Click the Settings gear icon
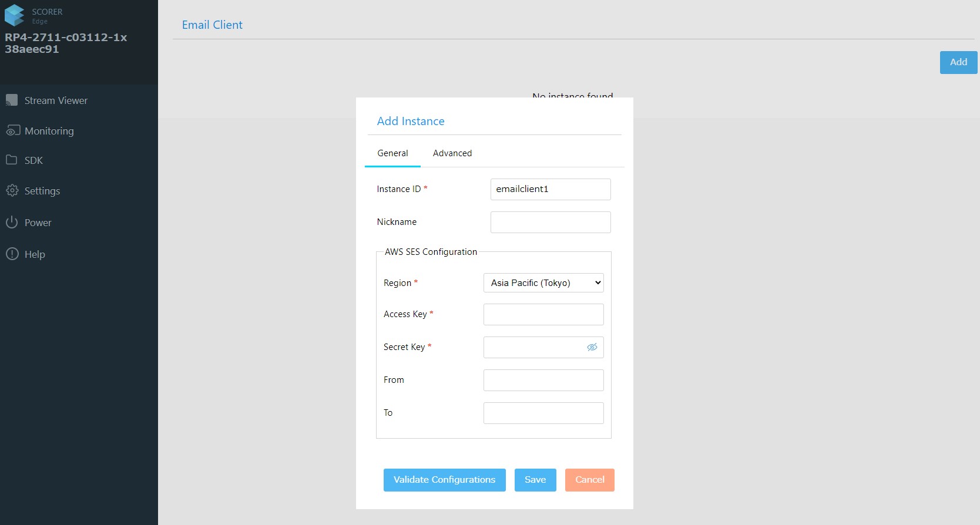This screenshot has height=525, width=980. coord(12,190)
